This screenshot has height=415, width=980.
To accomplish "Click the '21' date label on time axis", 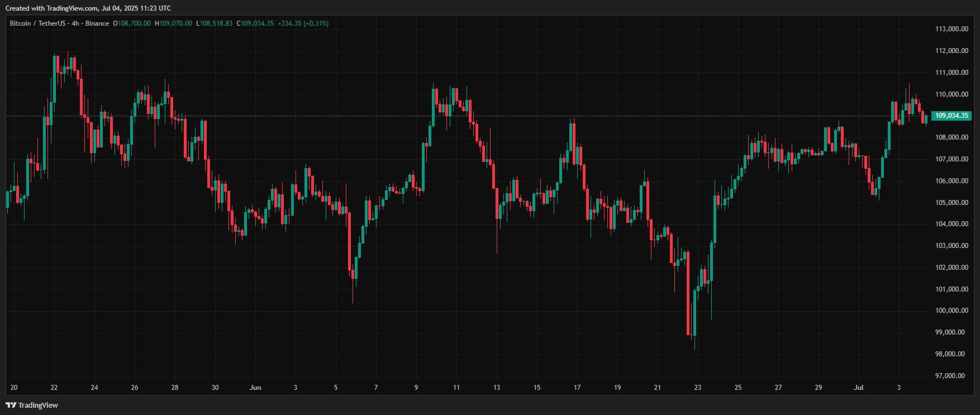I will point(658,388).
